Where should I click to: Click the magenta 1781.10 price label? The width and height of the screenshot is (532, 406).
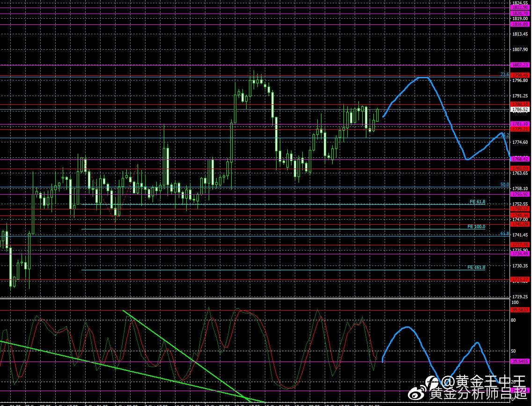[520, 124]
